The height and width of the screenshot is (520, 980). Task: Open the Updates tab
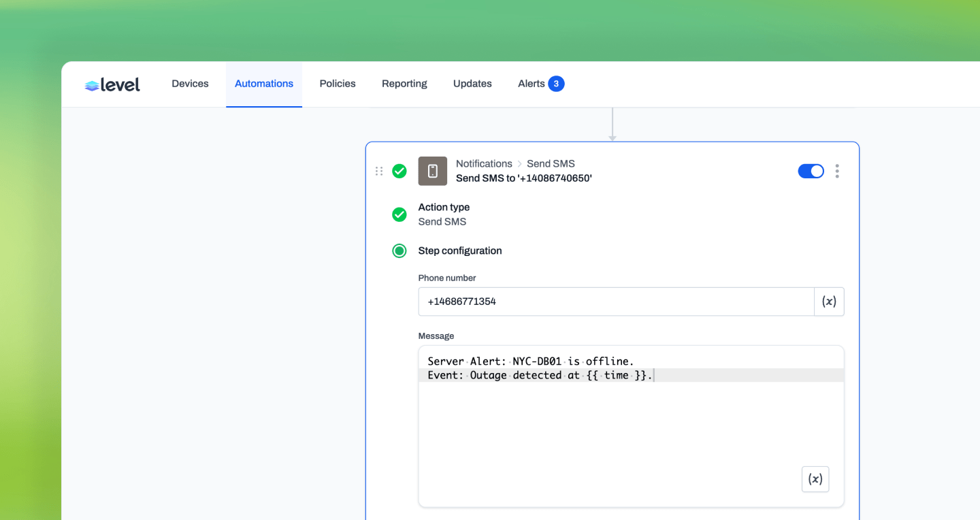tap(472, 84)
